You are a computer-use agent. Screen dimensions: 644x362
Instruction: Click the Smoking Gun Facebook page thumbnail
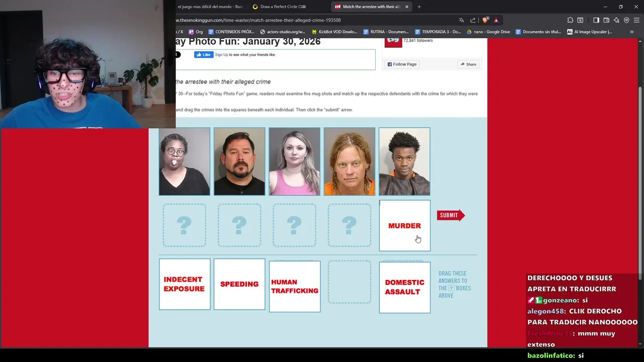point(393,43)
